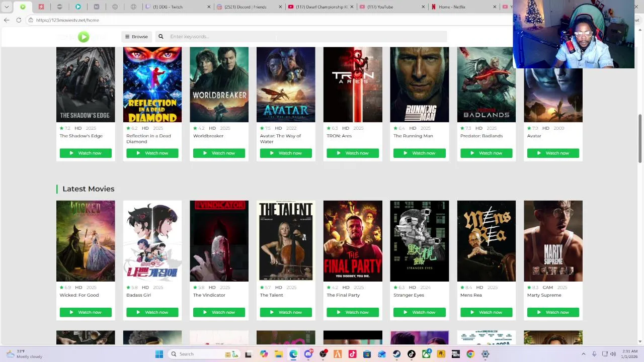This screenshot has height=362, width=644.
Task: Watch now TRON: Ares
Action: pyautogui.click(x=353, y=153)
